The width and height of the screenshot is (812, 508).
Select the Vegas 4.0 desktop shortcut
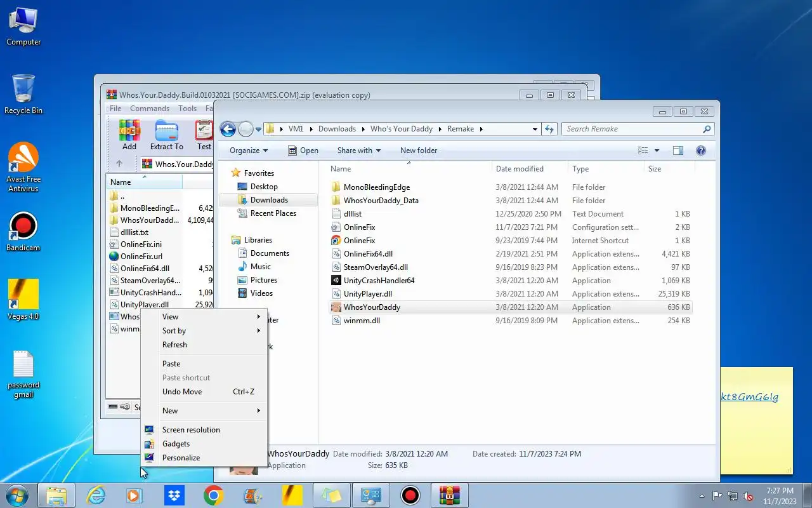point(23,300)
